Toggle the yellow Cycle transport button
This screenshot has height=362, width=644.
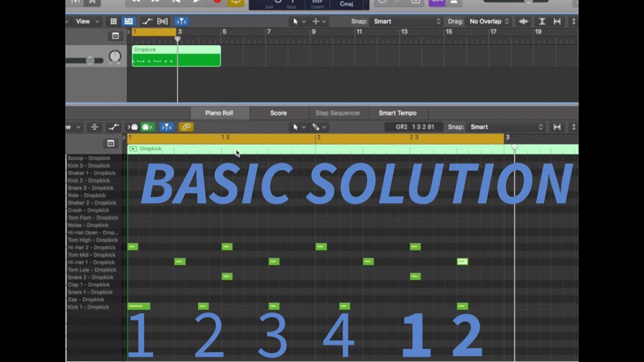[x=235, y=2]
